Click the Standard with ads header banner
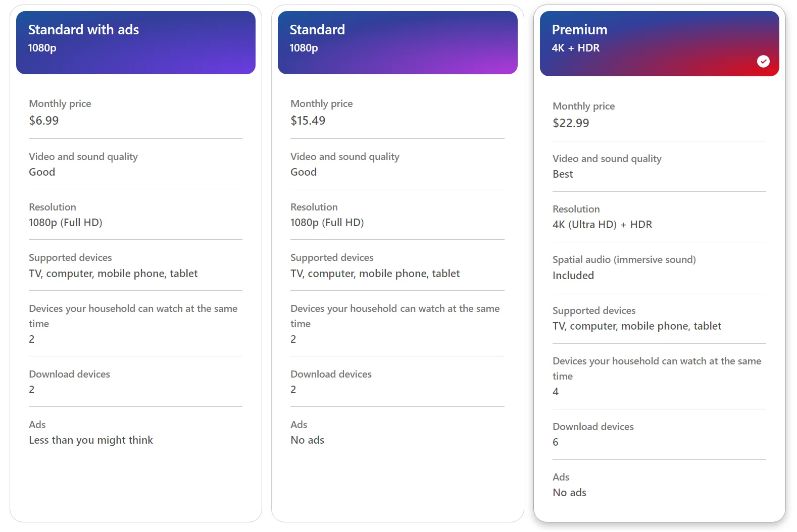Screen dimensions: 797x532 [135, 42]
